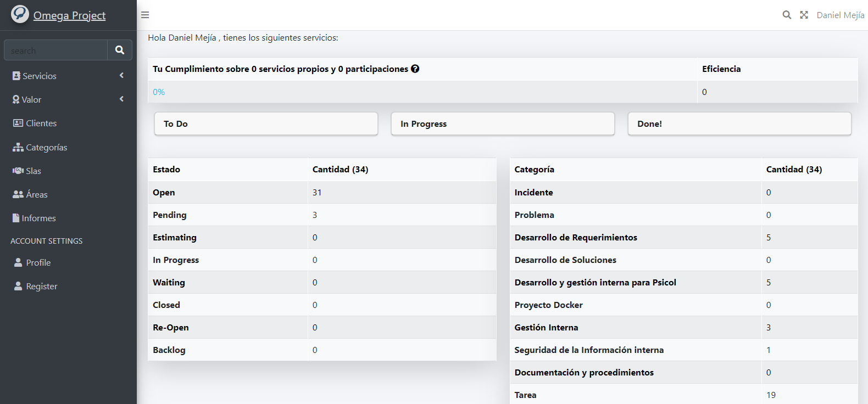Focus the sidebar search input field
This screenshot has height=404, width=868.
point(55,50)
